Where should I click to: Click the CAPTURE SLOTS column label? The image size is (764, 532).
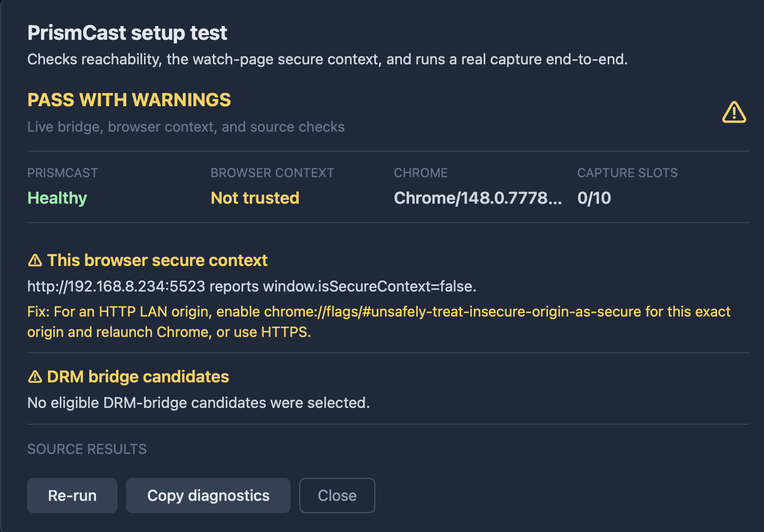pos(627,173)
